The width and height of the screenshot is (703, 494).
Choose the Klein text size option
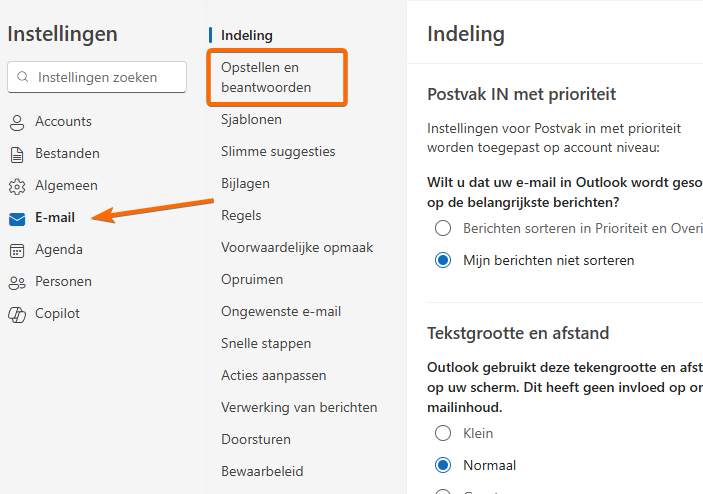click(443, 433)
